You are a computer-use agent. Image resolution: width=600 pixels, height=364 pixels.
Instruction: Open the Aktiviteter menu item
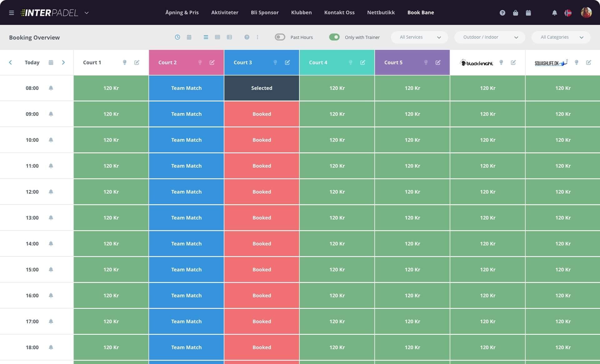(x=224, y=12)
